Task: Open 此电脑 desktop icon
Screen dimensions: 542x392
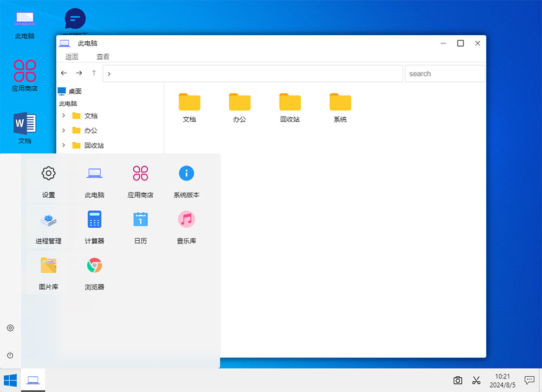Action: [24, 25]
